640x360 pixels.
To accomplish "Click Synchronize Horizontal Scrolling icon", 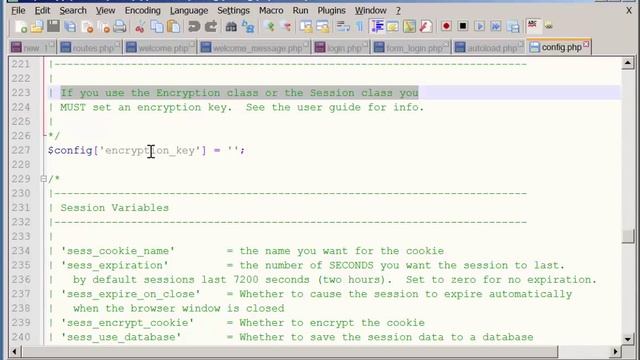I will (322, 27).
